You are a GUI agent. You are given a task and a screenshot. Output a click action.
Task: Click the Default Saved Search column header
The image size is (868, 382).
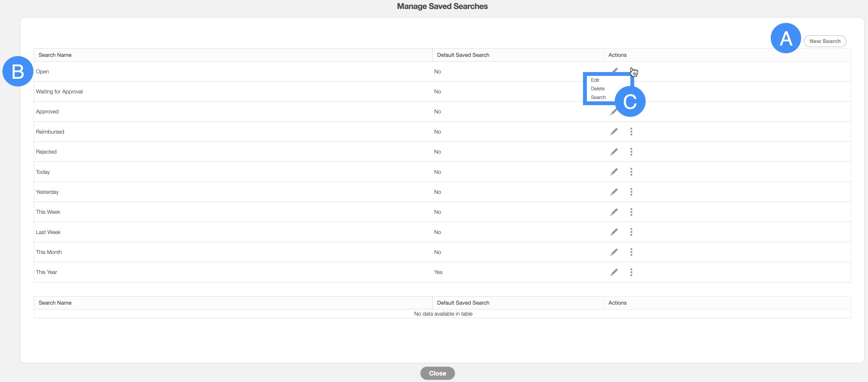(x=463, y=55)
